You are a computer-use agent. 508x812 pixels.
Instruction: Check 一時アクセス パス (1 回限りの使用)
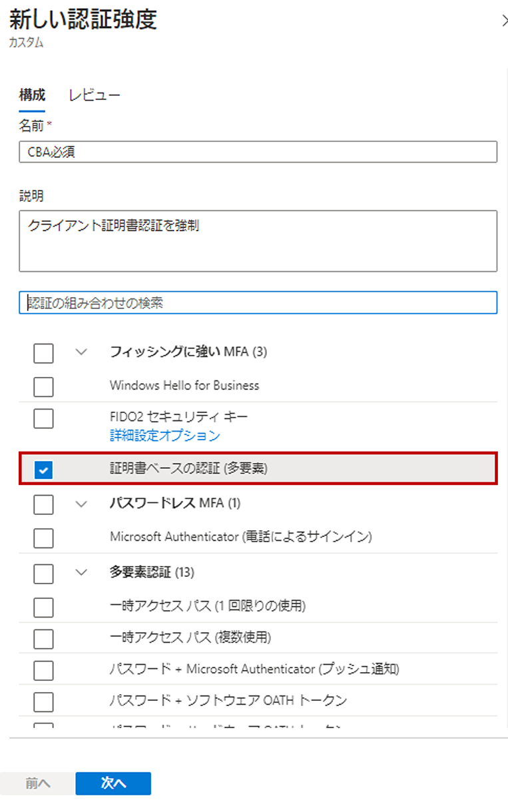43,607
